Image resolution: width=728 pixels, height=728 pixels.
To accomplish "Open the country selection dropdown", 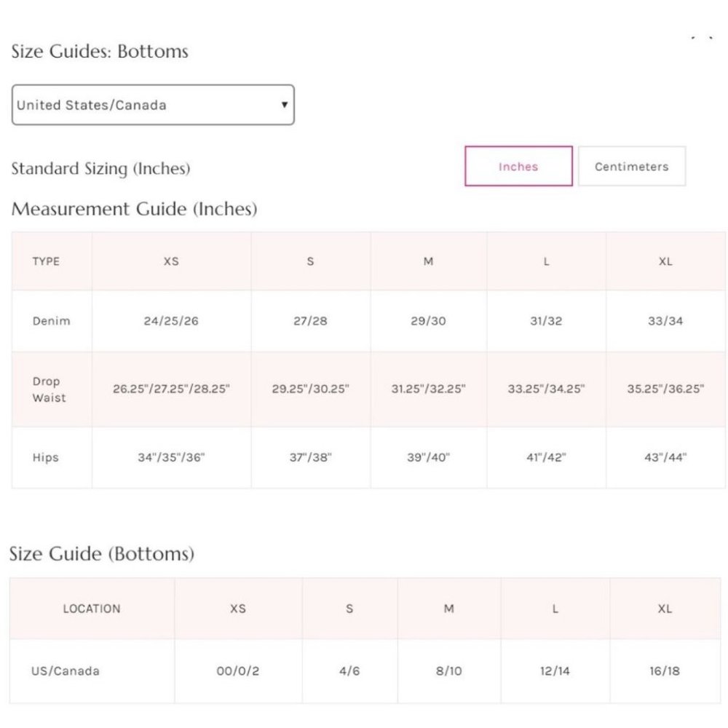I will pyautogui.click(x=153, y=105).
